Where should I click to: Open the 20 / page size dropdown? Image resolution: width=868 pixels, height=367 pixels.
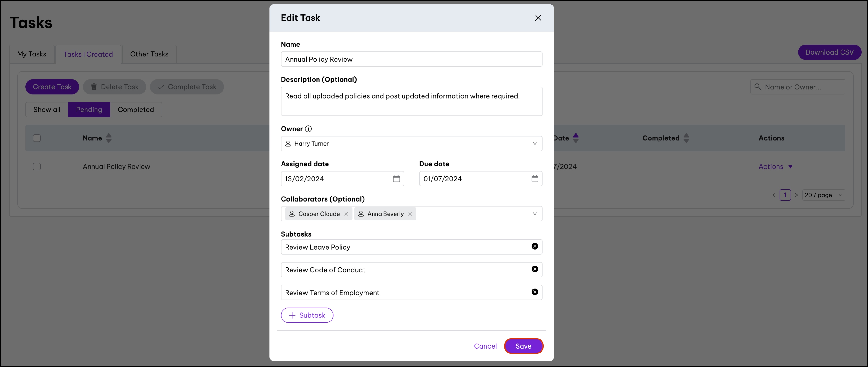pyautogui.click(x=823, y=195)
